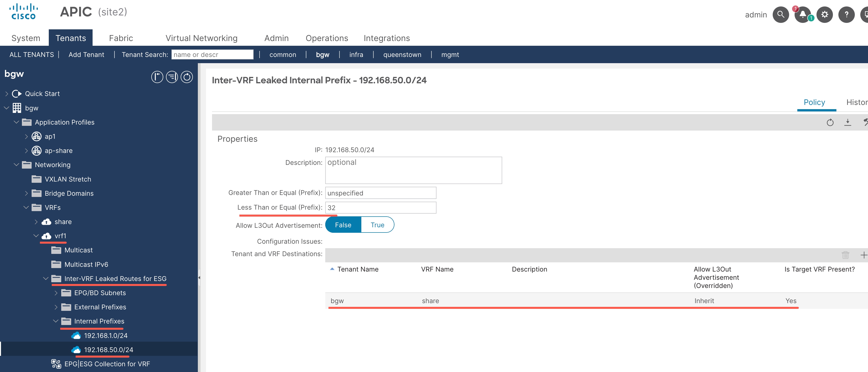Screen dimensions: 868x372
Task: Open the notifications bell icon
Action: [803, 14]
